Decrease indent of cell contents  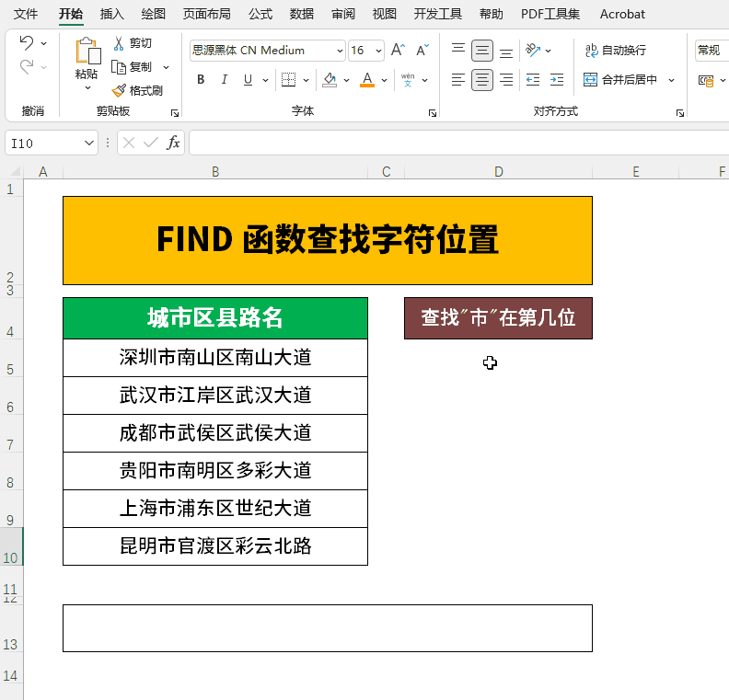coord(533,80)
